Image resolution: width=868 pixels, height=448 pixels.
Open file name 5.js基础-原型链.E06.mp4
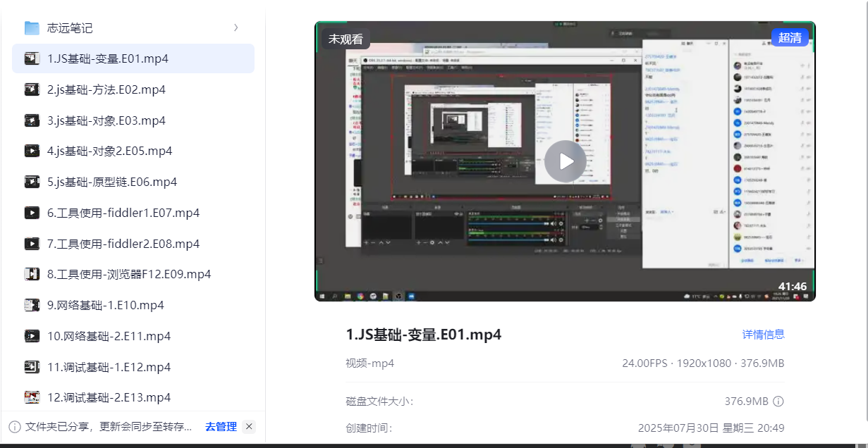(x=112, y=182)
